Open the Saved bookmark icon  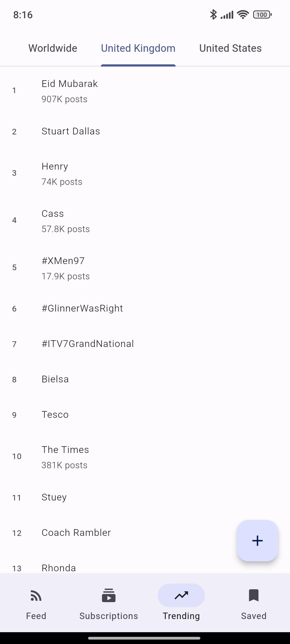pyautogui.click(x=253, y=596)
